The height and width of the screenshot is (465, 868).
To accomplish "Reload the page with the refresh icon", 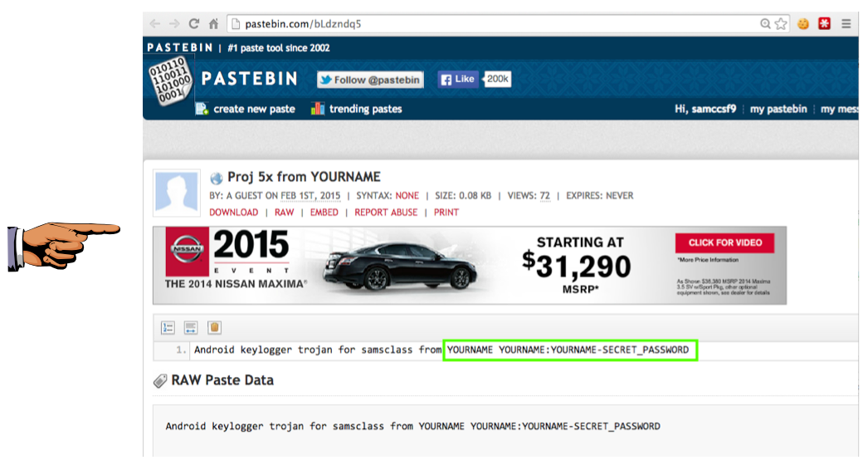I will 193,24.
